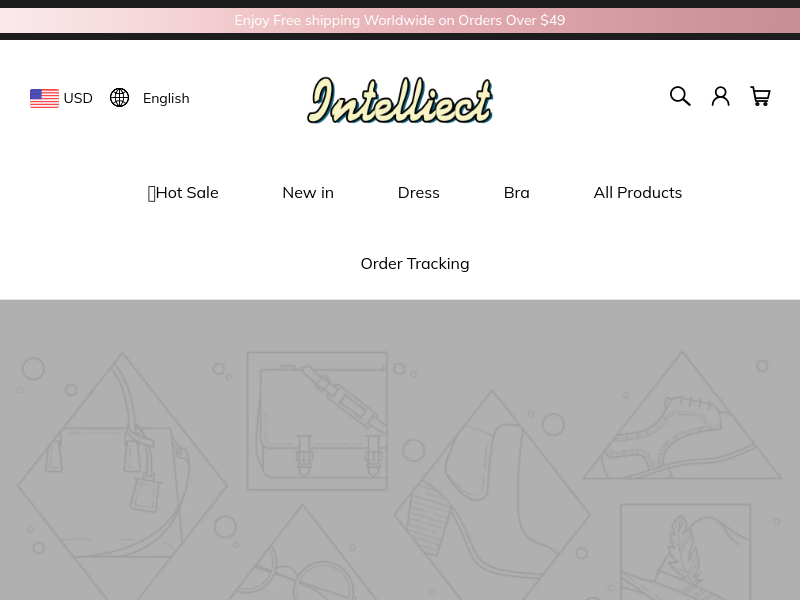Open the shopping cart icon
Image resolution: width=800 pixels, height=600 pixels.
[760, 96]
